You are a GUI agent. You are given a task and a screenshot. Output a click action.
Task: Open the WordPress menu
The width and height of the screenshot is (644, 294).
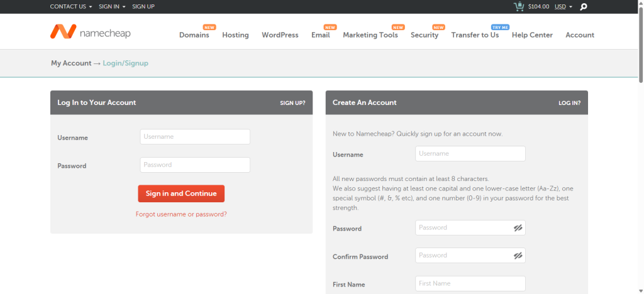tap(280, 35)
